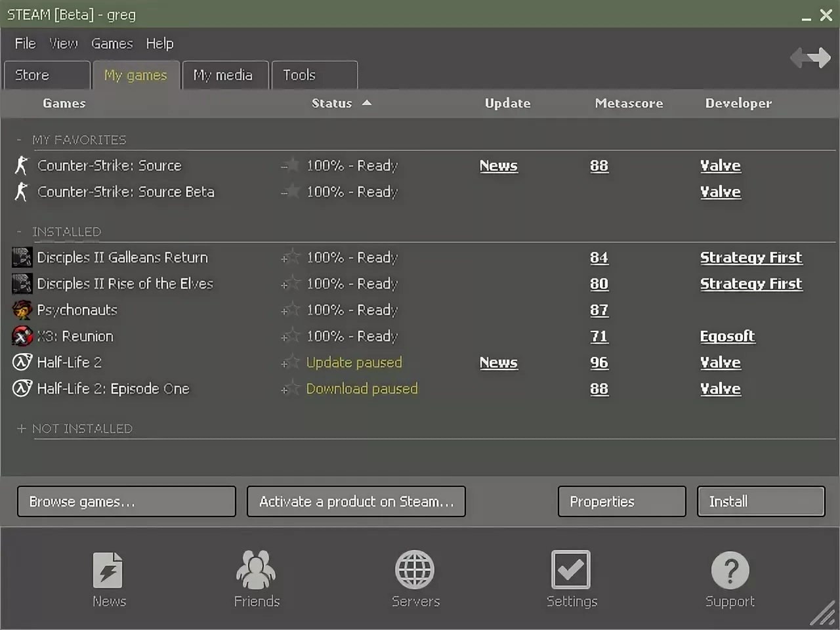Click the Psychonauts game icon
Image resolution: width=840 pixels, height=630 pixels.
[x=22, y=310]
